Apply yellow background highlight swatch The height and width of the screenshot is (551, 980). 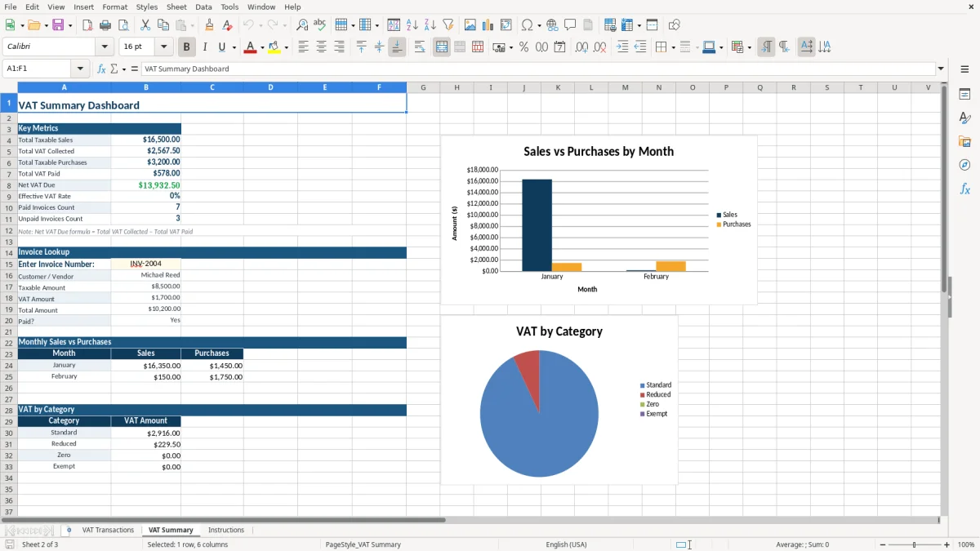click(274, 47)
